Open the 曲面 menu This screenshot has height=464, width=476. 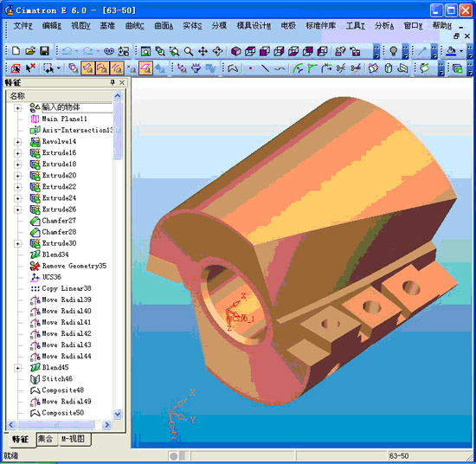(x=164, y=26)
